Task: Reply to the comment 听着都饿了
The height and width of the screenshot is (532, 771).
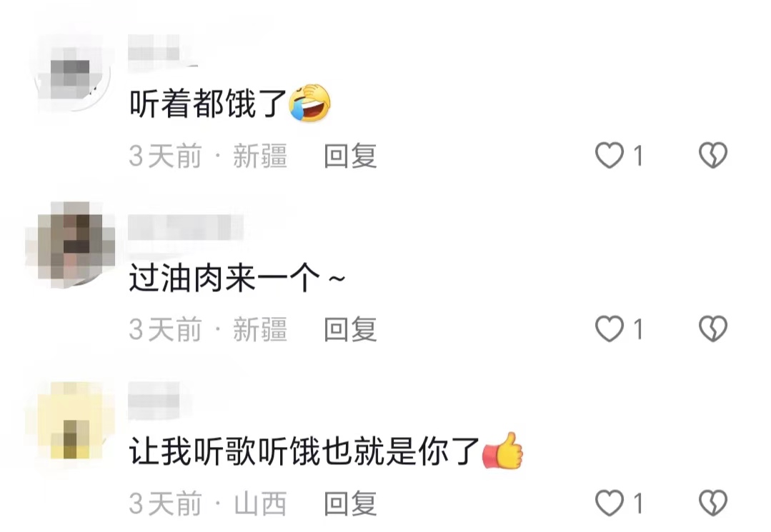Action: coord(350,156)
